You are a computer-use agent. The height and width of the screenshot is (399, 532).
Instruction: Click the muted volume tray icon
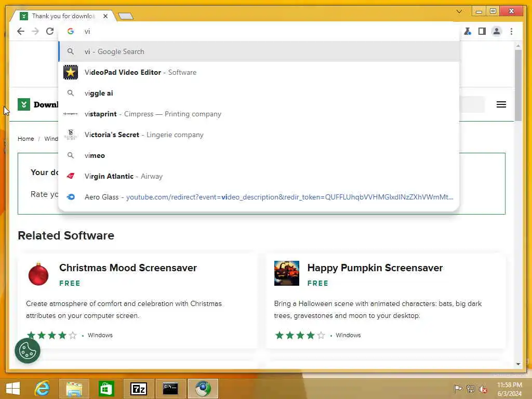tap(483, 389)
